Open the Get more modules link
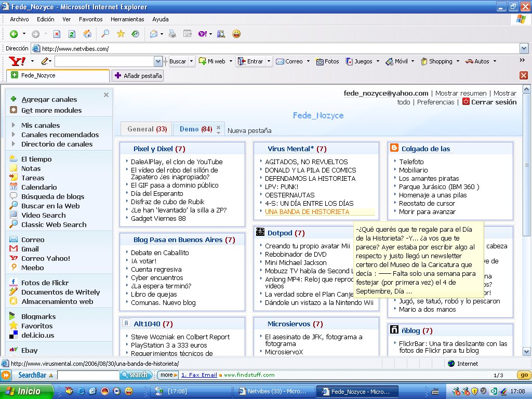Screen dimensions: 532x399 tap(51, 110)
